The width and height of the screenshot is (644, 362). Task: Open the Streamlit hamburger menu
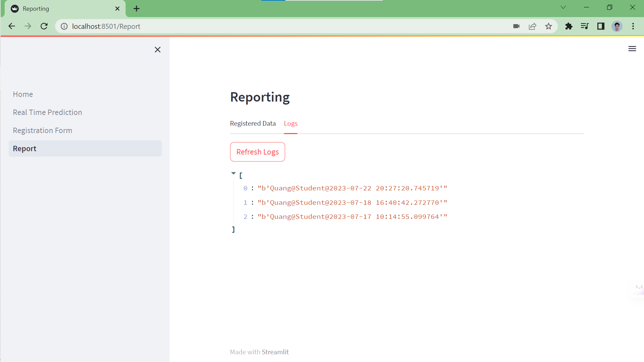click(632, 49)
